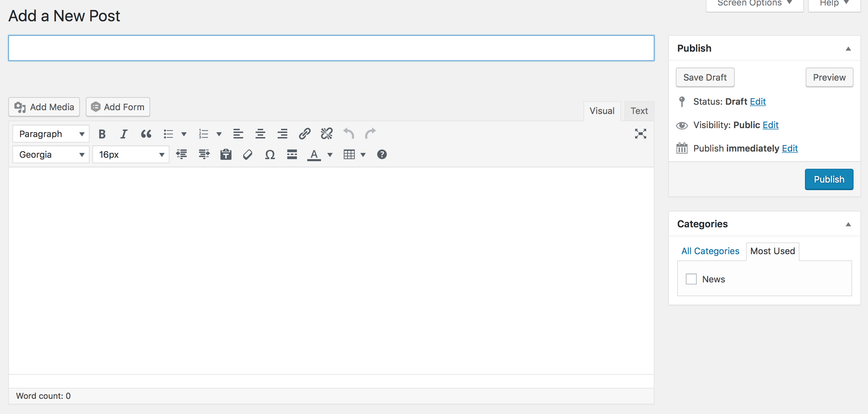
Task: Toggle paste as text
Action: click(x=226, y=154)
